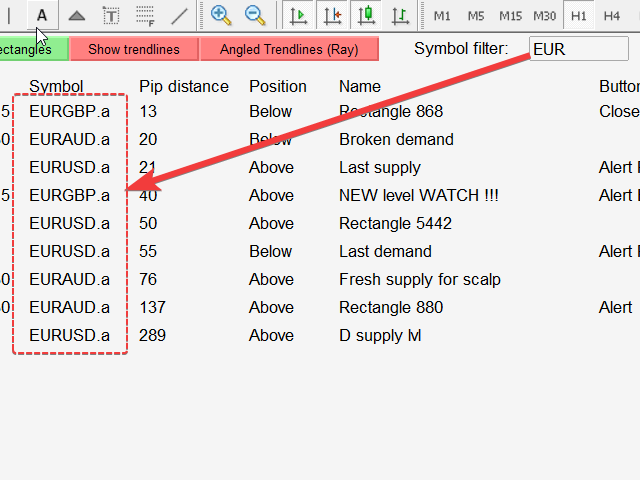Select the H1 timeframe
The height and width of the screenshot is (480, 640).
coord(578,16)
